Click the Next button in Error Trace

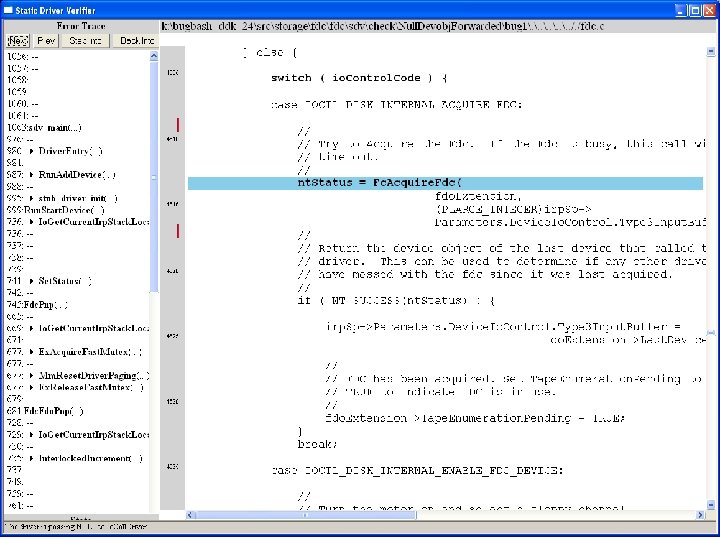[18, 40]
